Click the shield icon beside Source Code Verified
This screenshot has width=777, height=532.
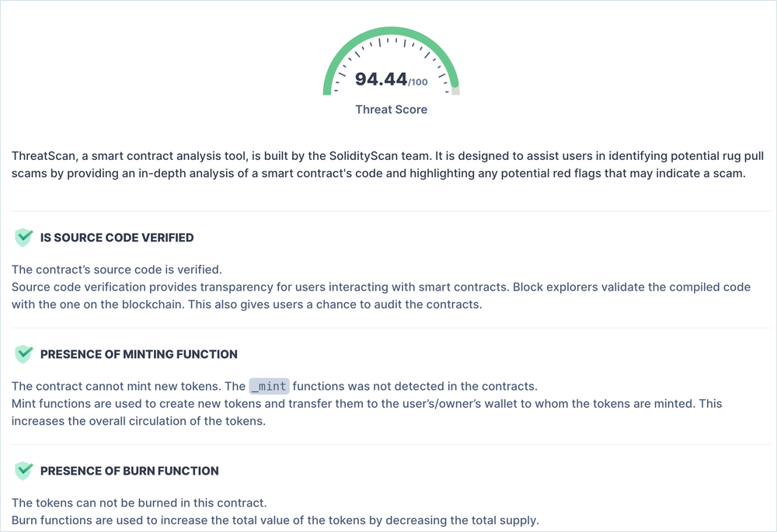click(x=24, y=238)
